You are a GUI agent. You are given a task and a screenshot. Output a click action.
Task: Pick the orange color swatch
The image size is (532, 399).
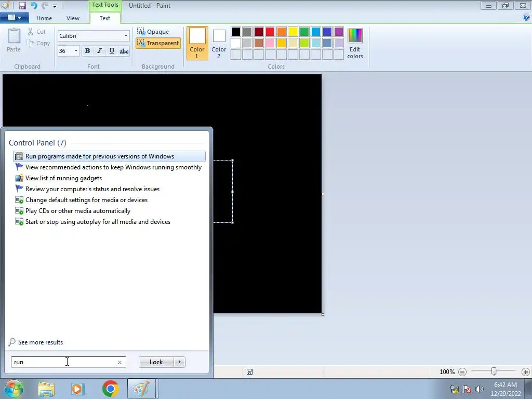pos(282,32)
